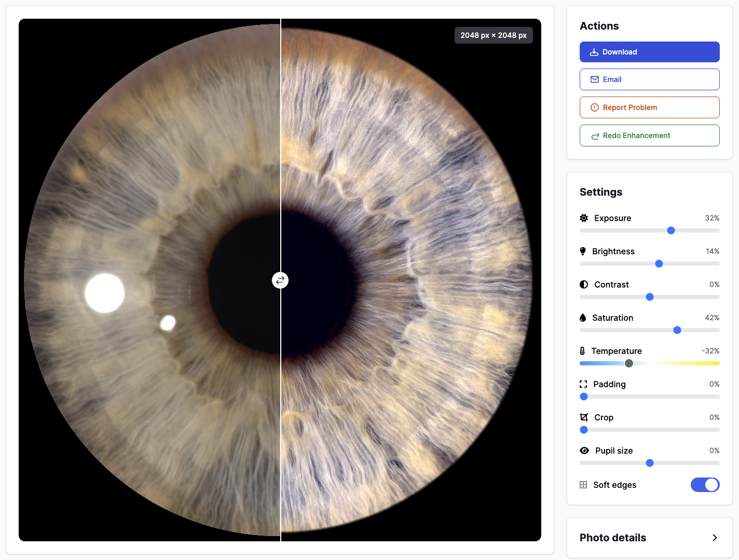
Task: Toggle the Soft edges switch off
Action: click(705, 485)
